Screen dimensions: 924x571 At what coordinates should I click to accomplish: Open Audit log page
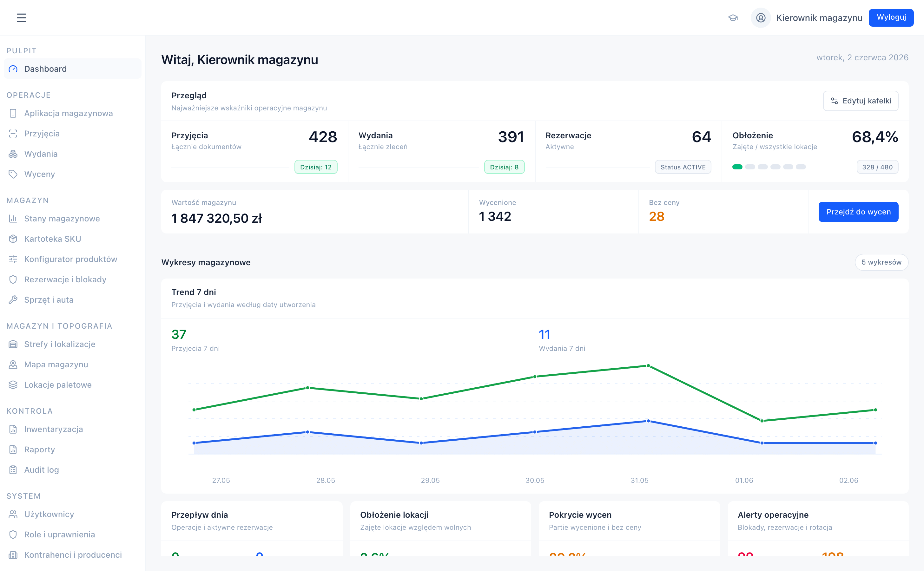coord(73,470)
